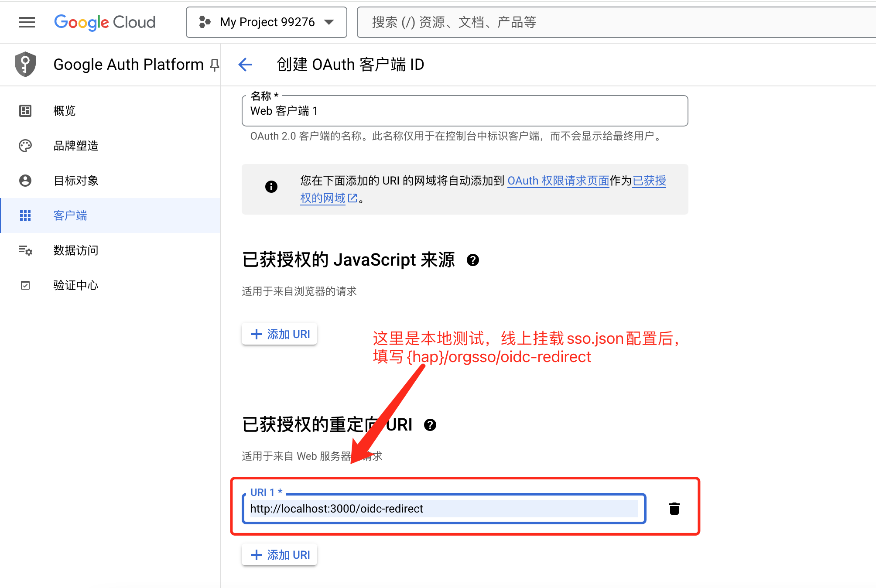Open the 数据访问 sidebar item
876x588 pixels.
click(110, 250)
